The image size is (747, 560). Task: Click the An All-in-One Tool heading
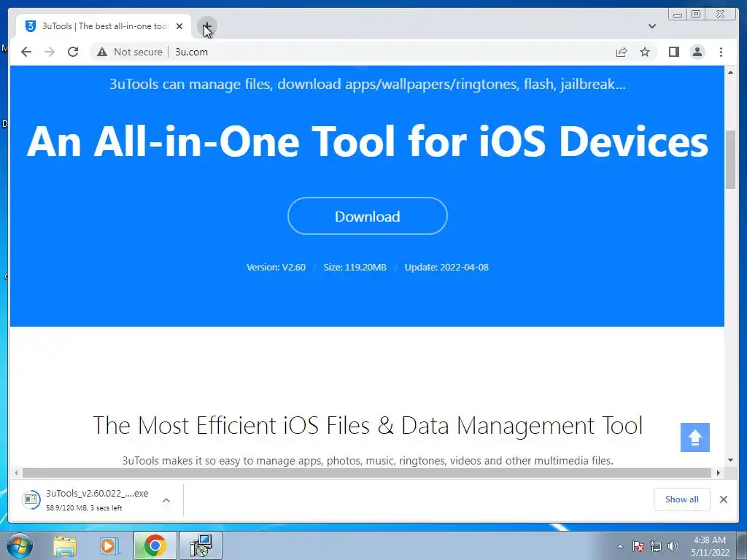[x=368, y=141]
